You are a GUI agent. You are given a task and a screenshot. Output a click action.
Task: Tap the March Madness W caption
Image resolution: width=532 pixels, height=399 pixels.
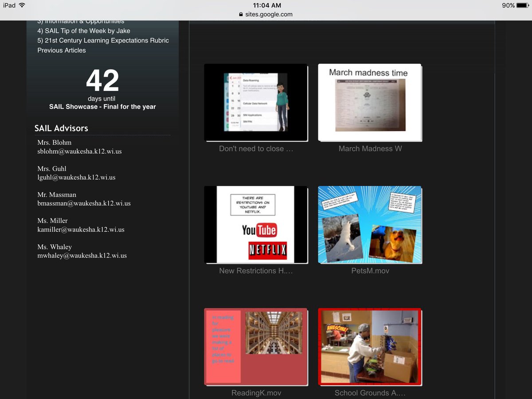[370, 149]
